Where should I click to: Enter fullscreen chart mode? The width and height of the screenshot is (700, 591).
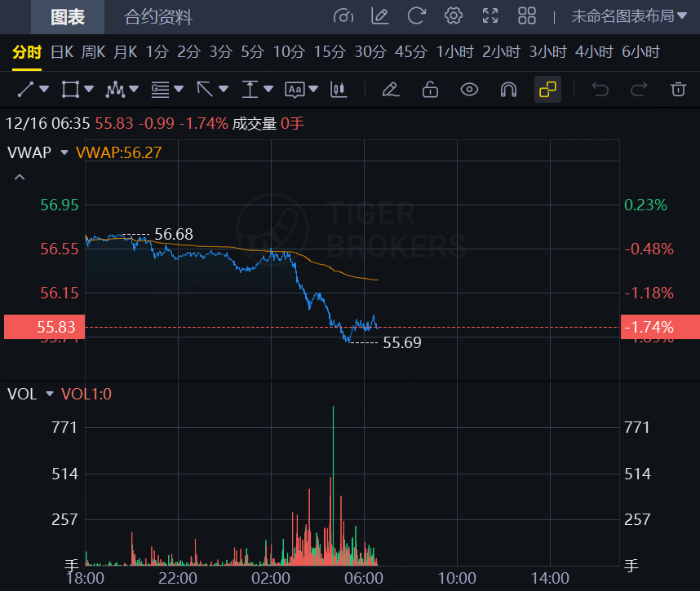pyautogui.click(x=490, y=15)
